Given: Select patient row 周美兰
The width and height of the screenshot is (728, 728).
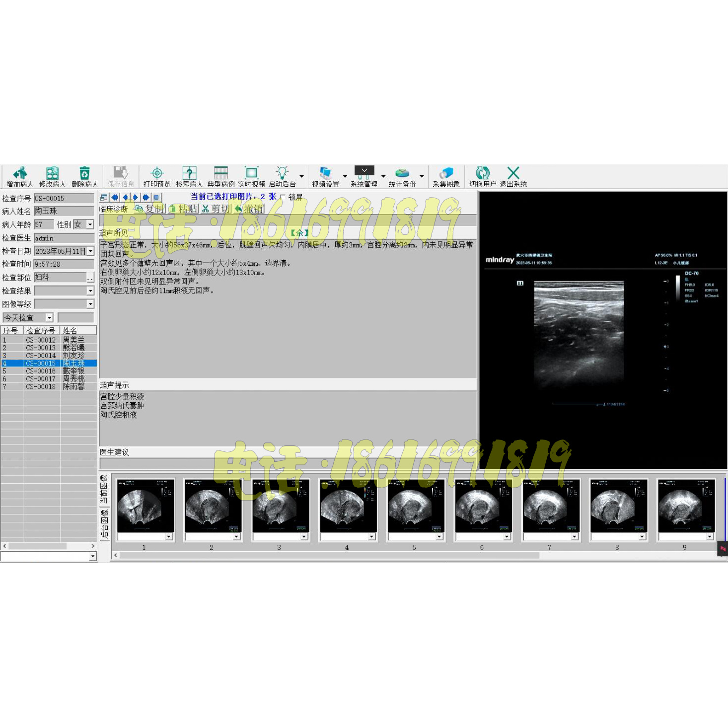Looking at the screenshot, I should 49,340.
